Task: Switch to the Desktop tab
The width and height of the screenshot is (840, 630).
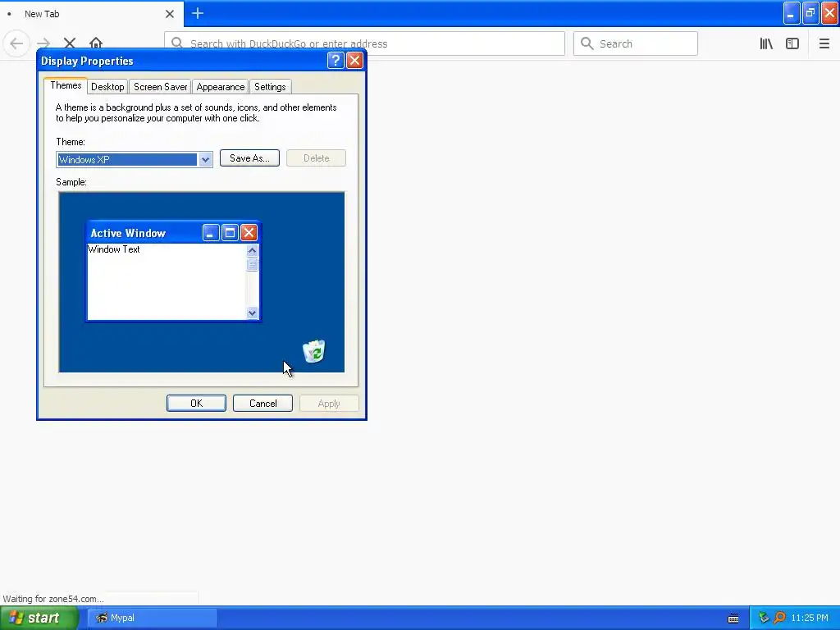Action: click(107, 87)
